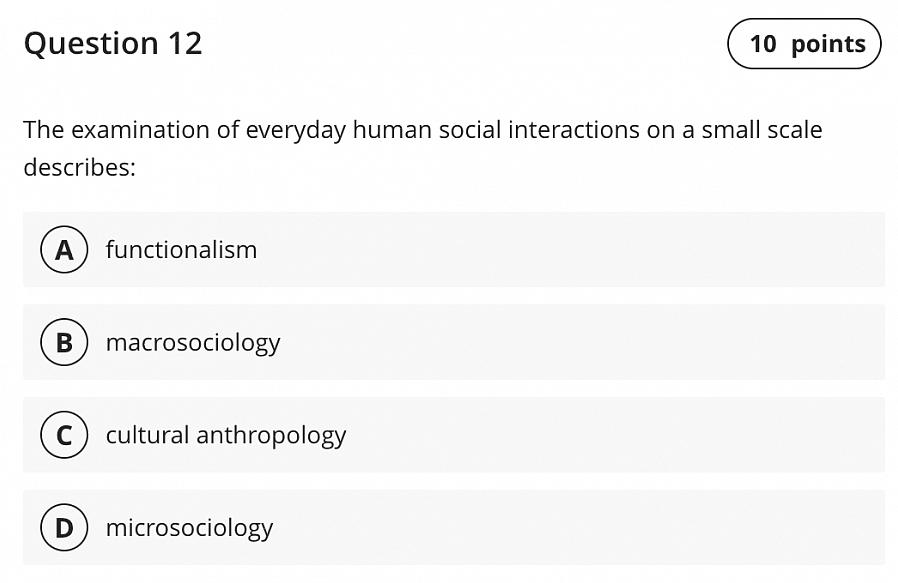Screen dimensions: 898x583
Task: Click the letter B circle icon
Action: [64, 343]
